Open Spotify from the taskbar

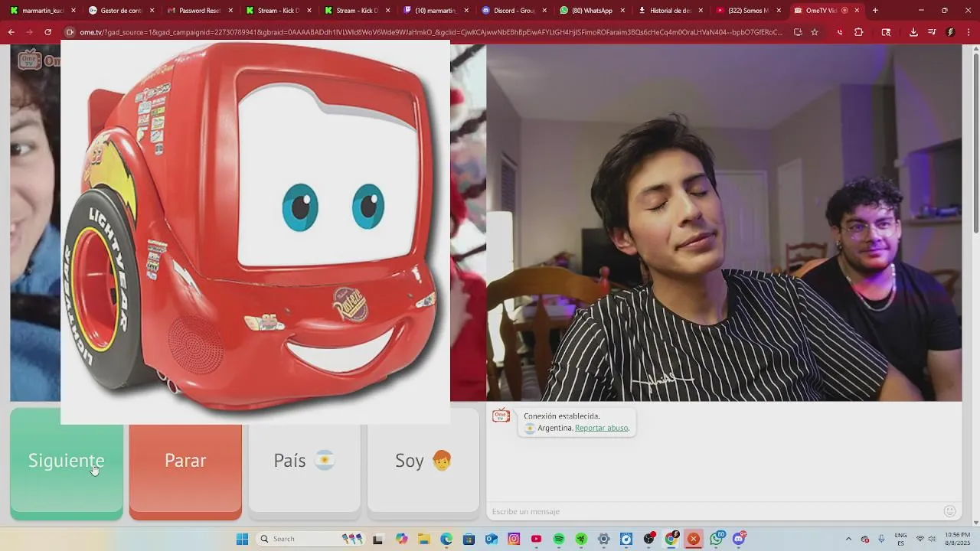coord(559,539)
